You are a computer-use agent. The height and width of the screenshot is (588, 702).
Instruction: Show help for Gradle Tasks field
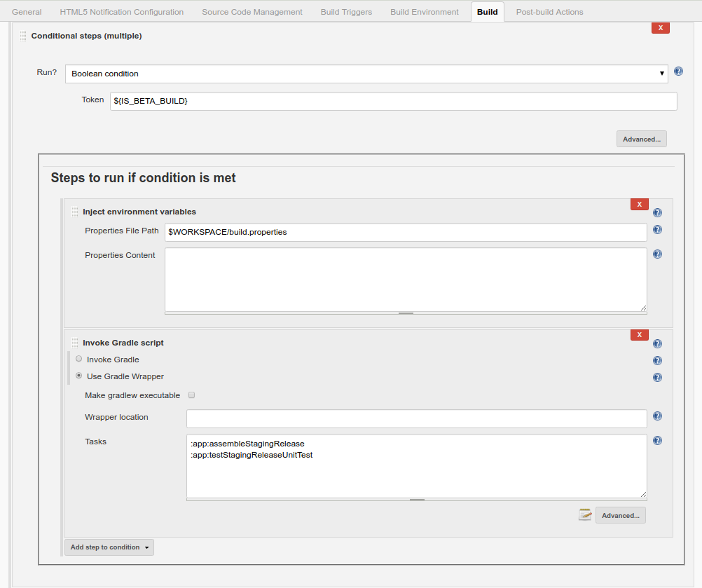coord(657,441)
